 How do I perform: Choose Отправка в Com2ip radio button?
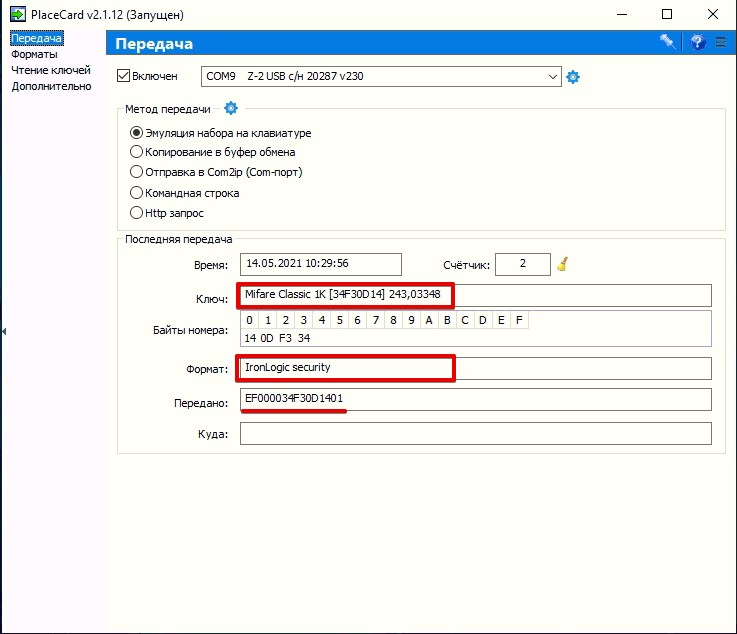click(137, 172)
